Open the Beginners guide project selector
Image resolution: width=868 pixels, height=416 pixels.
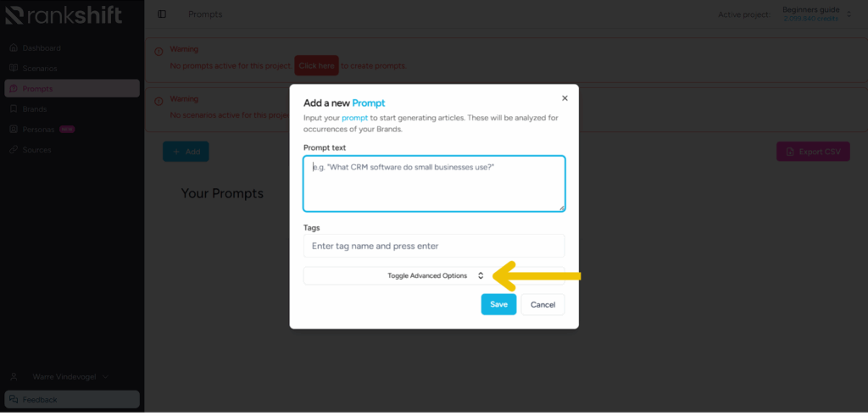pyautogui.click(x=817, y=14)
